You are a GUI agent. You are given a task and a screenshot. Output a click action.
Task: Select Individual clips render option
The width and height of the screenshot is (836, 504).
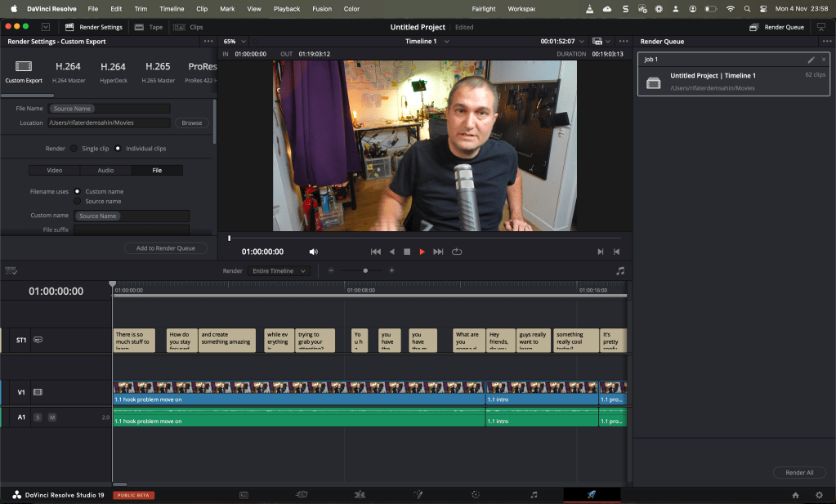click(118, 149)
